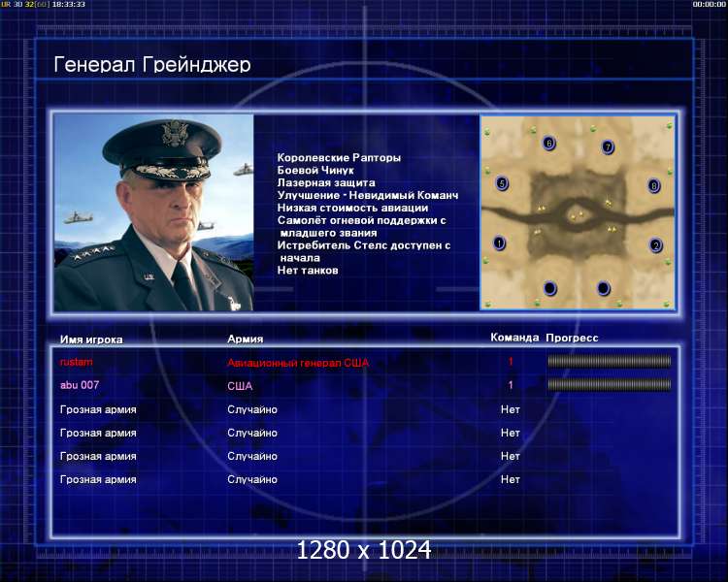Click the loading progress bar for abu 007
The image size is (728, 582).
[610, 384]
